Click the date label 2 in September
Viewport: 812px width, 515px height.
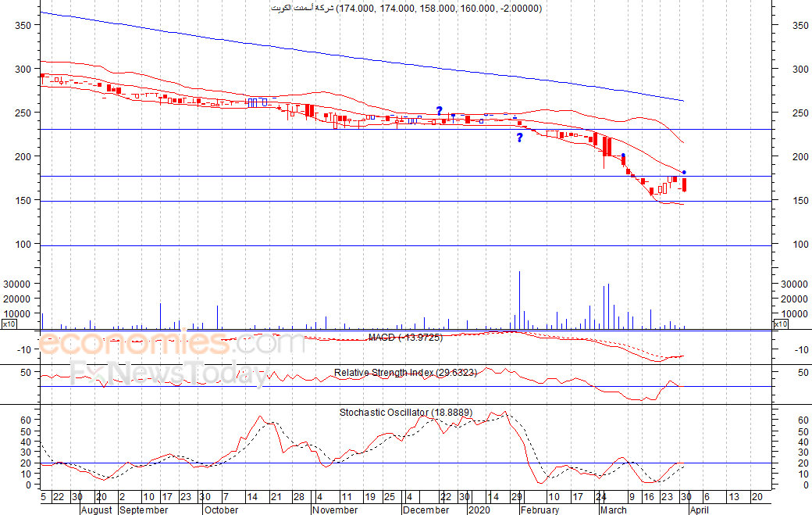tap(123, 497)
